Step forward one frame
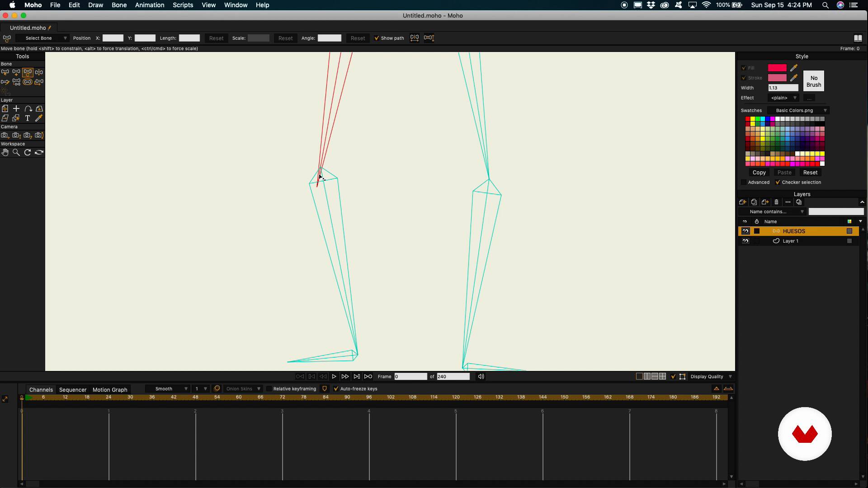The image size is (868, 488). coord(345,376)
